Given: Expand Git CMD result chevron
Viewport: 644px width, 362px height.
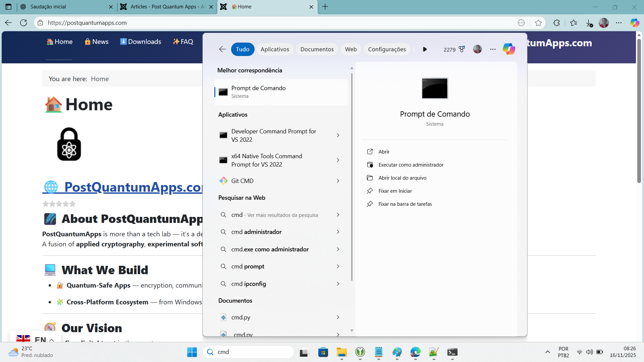Looking at the screenshot, I should point(338,181).
